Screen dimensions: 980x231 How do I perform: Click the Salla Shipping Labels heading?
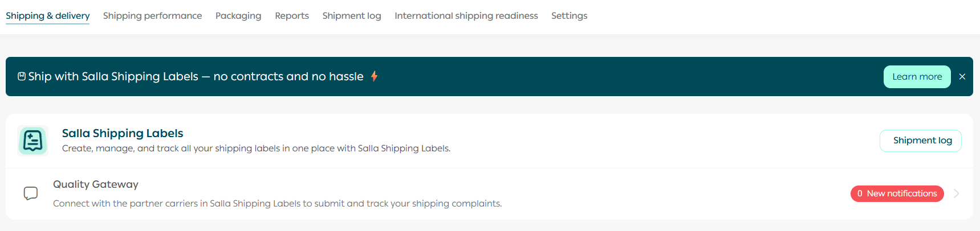[123, 133]
